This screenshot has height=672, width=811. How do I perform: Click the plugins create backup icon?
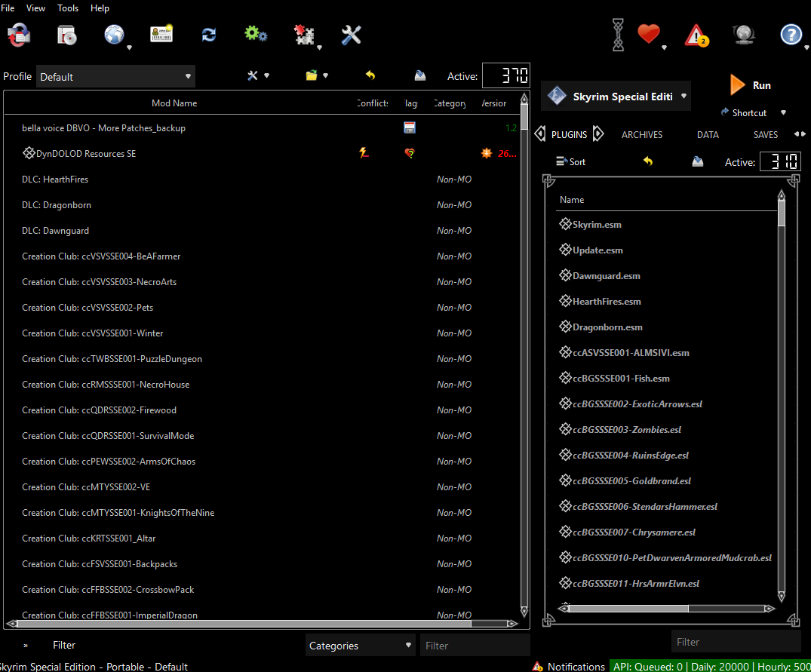(x=698, y=162)
